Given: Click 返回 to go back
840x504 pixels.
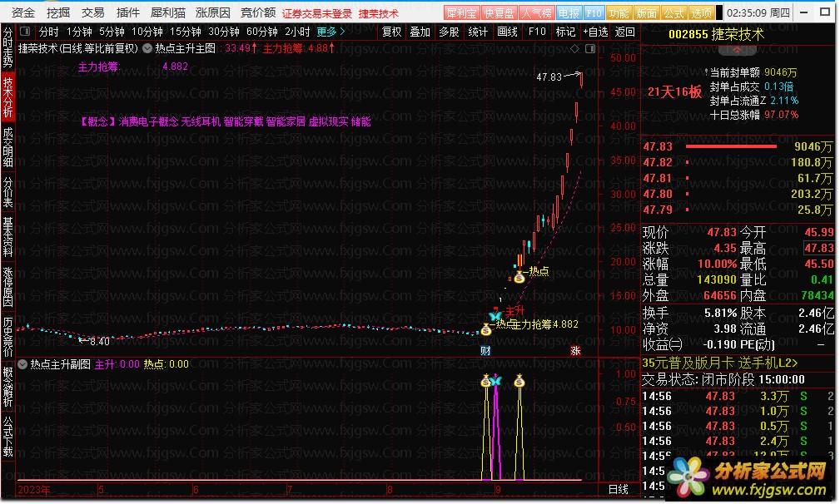Looking at the screenshot, I should pyautogui.click(x=624, y=32).
